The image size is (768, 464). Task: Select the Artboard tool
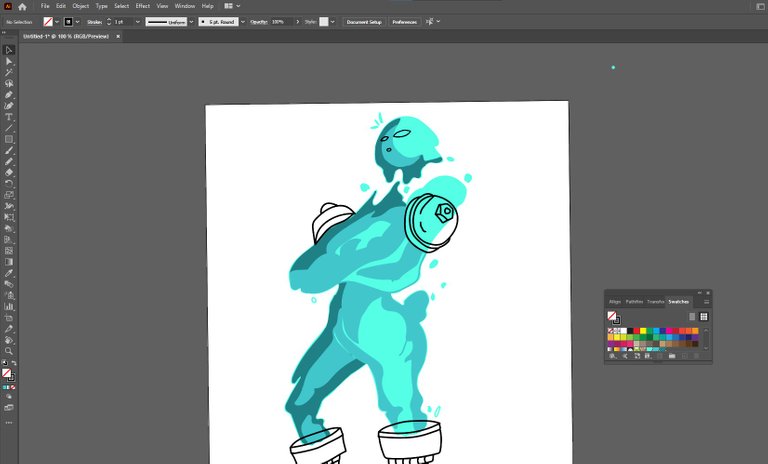pos(9,318)
